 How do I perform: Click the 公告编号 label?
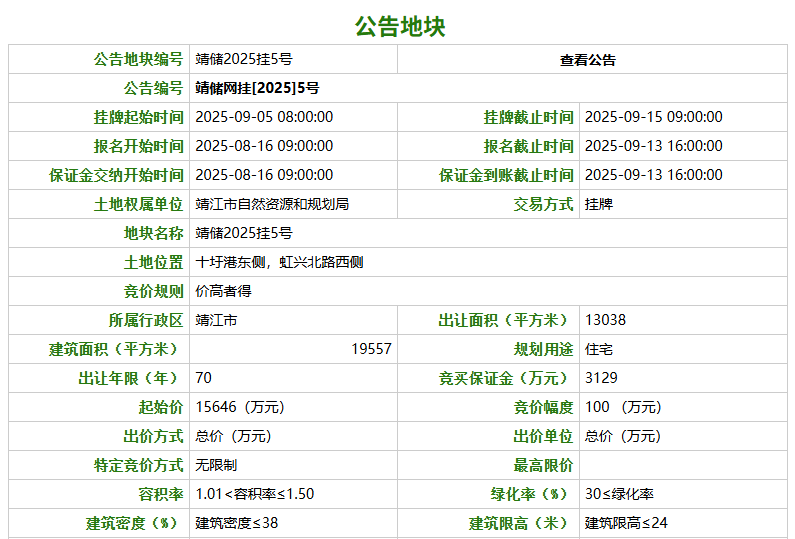point(153,88)
